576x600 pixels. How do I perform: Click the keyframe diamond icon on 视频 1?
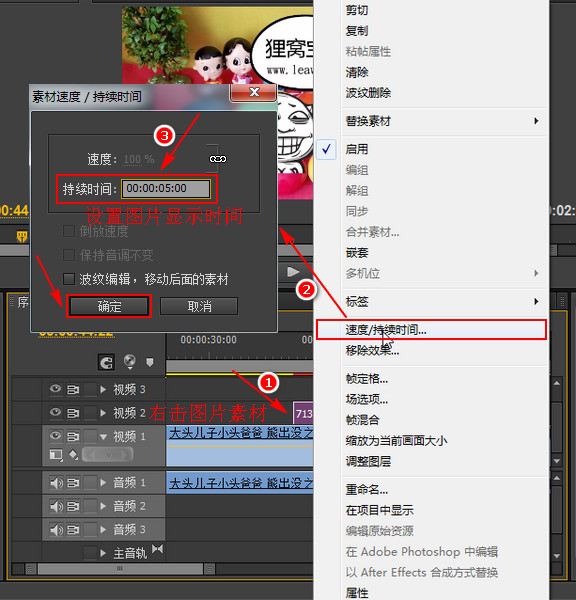tap(73, 455)
